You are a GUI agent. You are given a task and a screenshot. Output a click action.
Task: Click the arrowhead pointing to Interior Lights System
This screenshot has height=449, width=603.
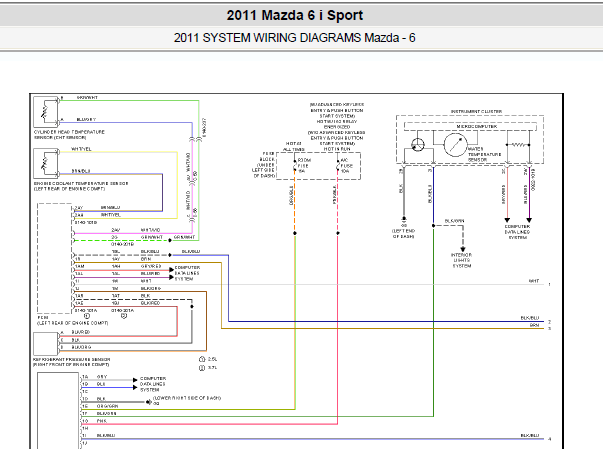[x=463, y=249]
